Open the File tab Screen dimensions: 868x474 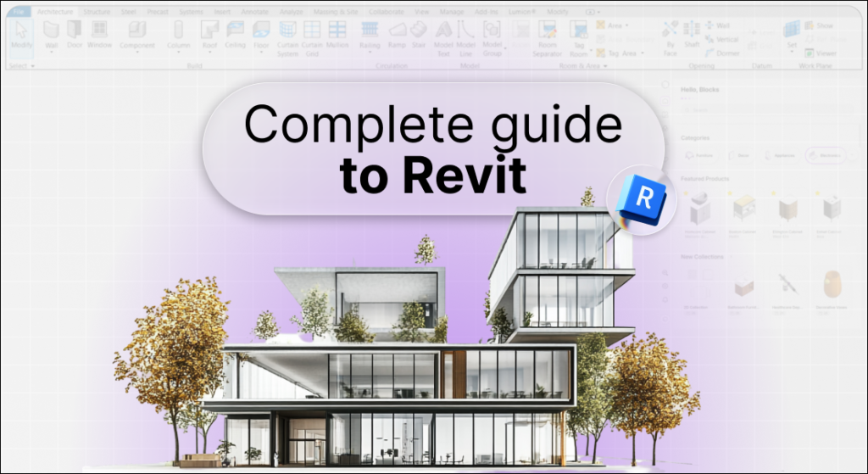click(x=19, y=12)
